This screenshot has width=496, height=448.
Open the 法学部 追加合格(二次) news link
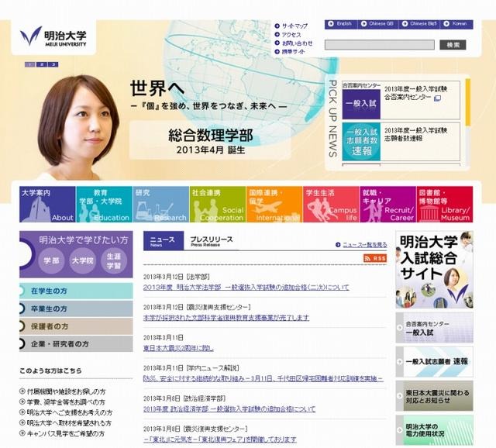pyautogui.click(x=246, y=288)
